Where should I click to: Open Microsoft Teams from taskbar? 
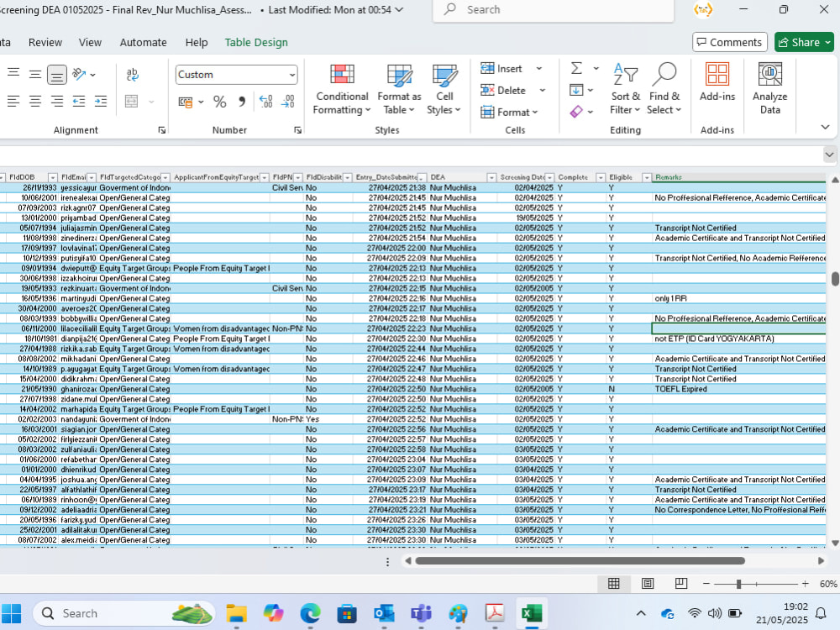coord(421,613)
